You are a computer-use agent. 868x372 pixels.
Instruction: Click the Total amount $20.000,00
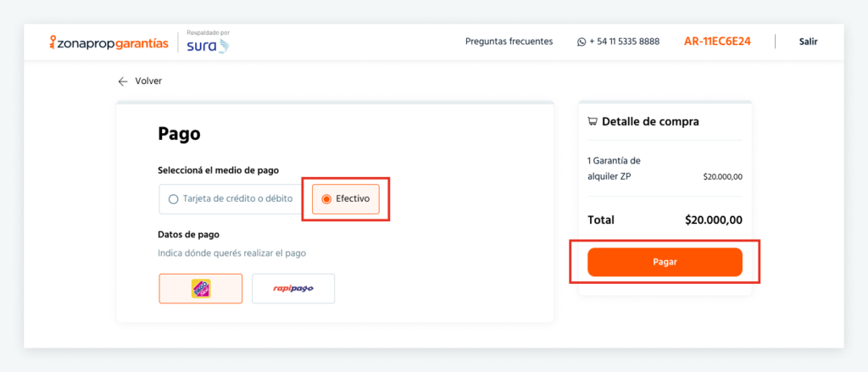click(x=714, y=219)
